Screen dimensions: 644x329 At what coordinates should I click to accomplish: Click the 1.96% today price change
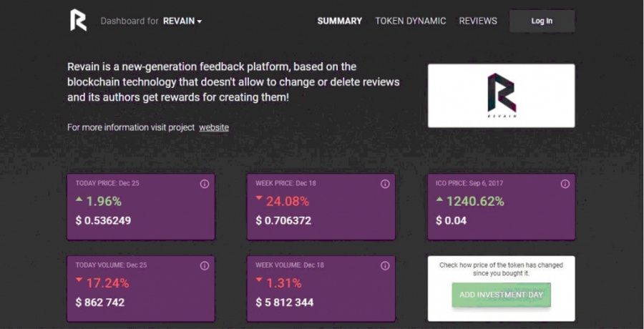click(x=104, y=201)
